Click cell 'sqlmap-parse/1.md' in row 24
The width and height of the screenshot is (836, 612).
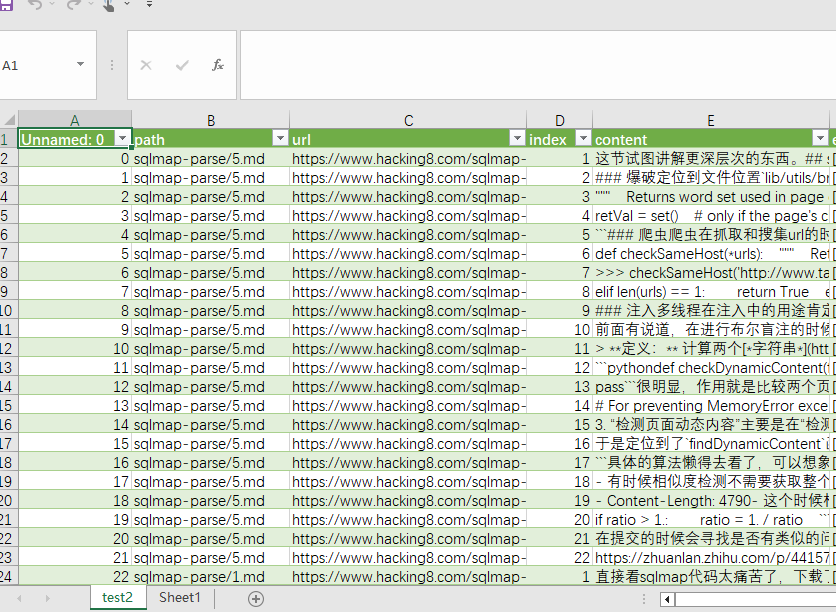pyautogui.click(x=211, y=576)
